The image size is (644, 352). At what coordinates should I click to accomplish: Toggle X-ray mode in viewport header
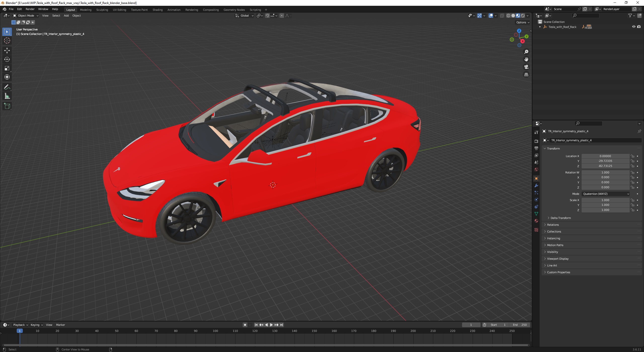tap(502, 16)
